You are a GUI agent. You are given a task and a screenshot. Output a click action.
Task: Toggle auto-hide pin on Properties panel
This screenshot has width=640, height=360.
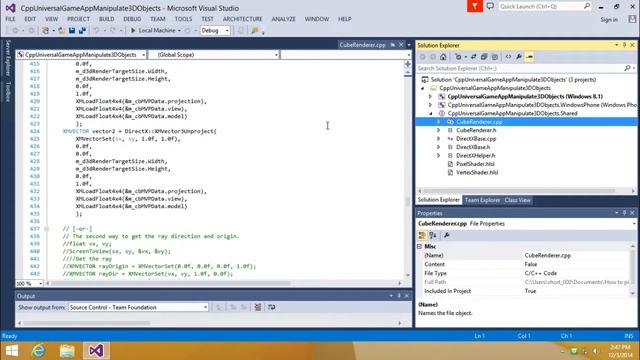pyautogui.click(x=624, y=213)
